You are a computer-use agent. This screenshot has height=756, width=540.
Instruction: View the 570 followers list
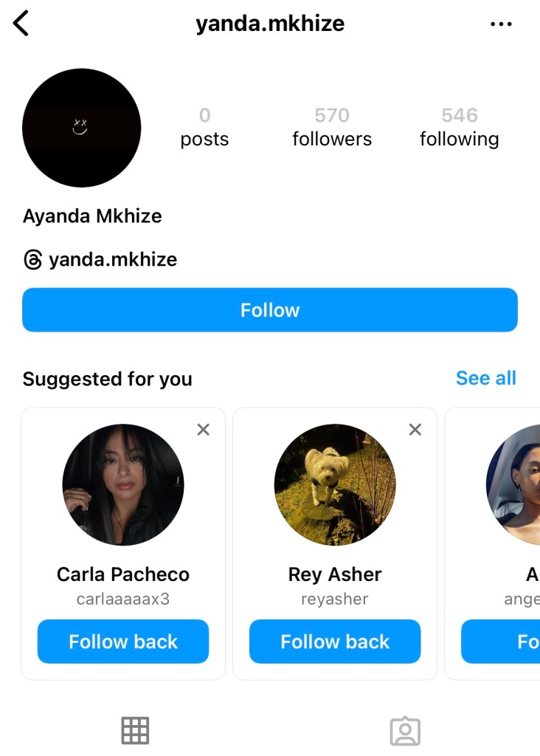click(332, 127)
